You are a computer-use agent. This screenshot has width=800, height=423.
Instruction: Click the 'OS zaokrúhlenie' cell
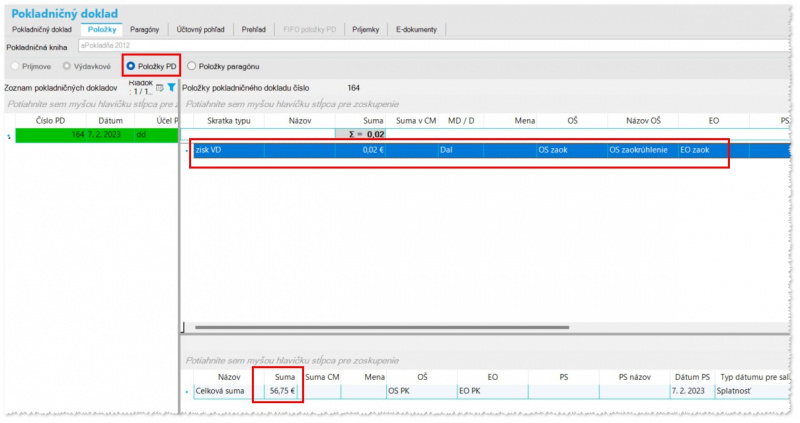(643, 151)
